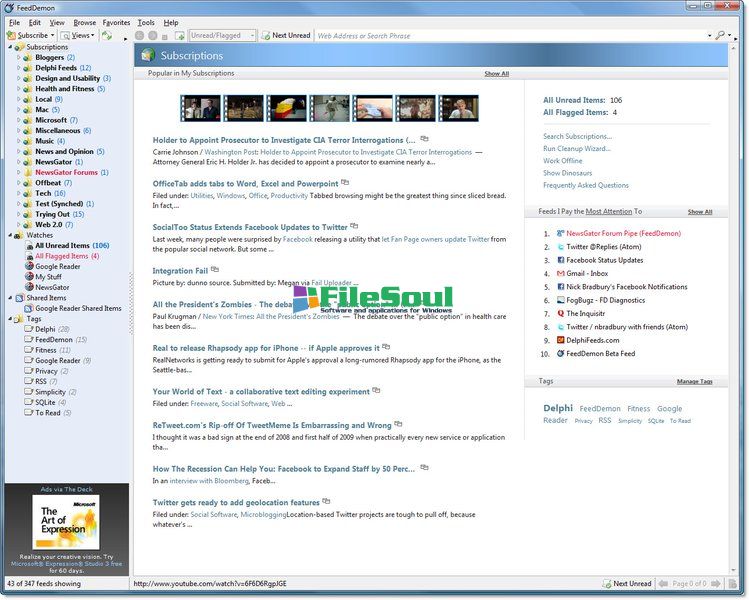The image size is (749, 600).
Task: Click the Manage Tags link
Action: coord(694,381)
